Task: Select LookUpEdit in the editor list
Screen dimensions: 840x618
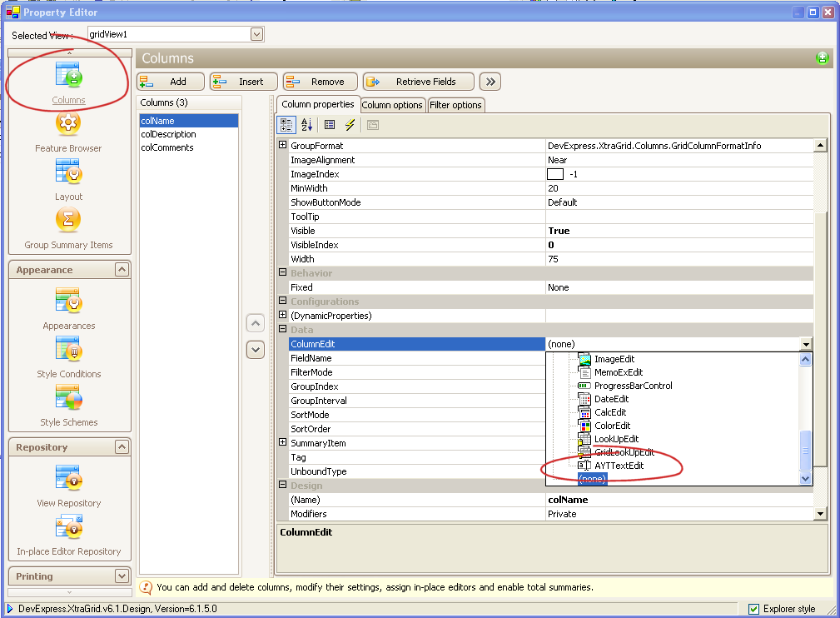Action: pos(616,440)
